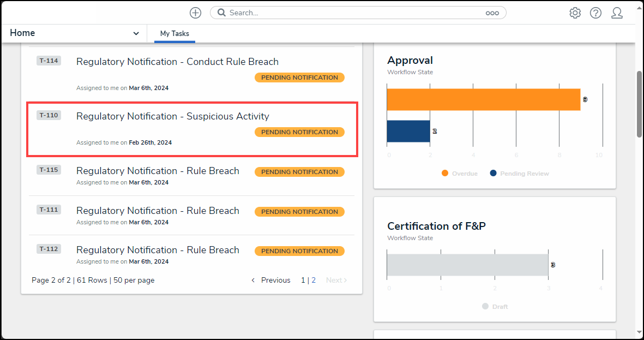Open the ellipsis quick access icon in search bar
This screenshot has width=644, height=340.
coord(492,13)
